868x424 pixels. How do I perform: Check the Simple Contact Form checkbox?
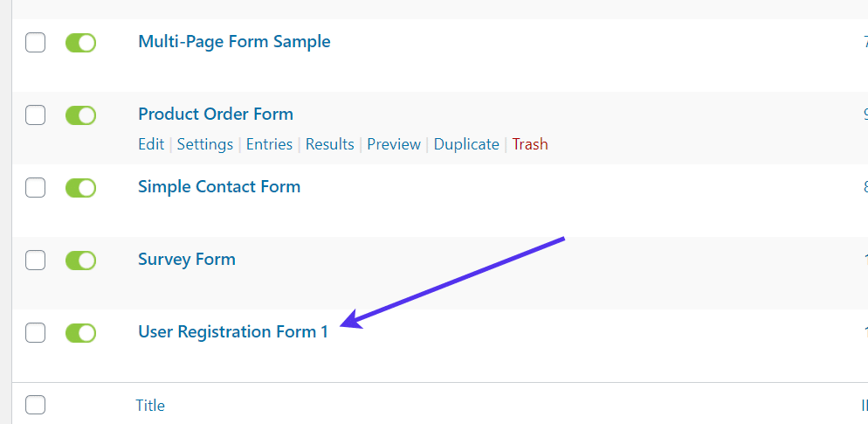point(35,188)
